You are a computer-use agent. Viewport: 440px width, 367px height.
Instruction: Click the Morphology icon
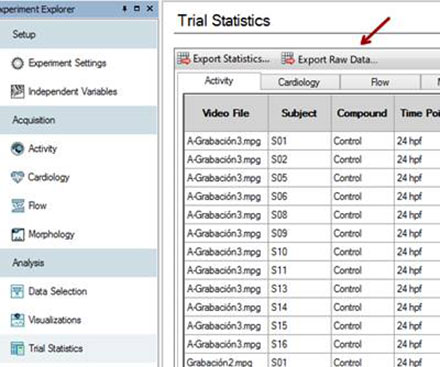[x=18, y=234]
